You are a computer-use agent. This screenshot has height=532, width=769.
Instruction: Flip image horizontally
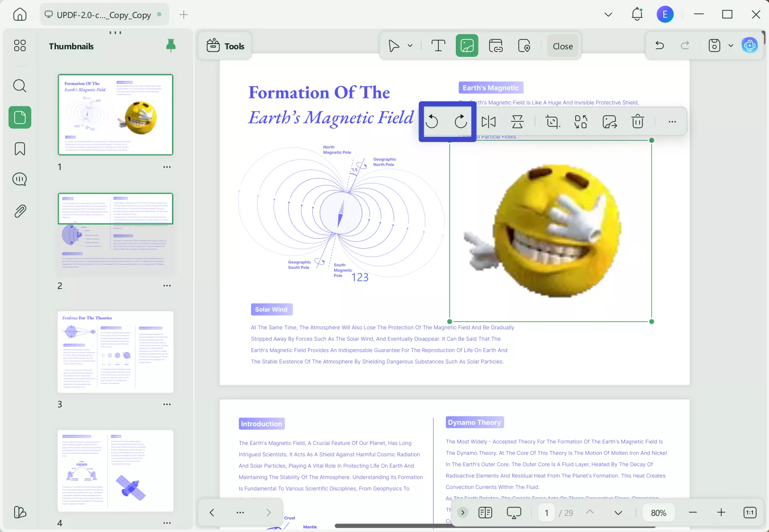489,122
